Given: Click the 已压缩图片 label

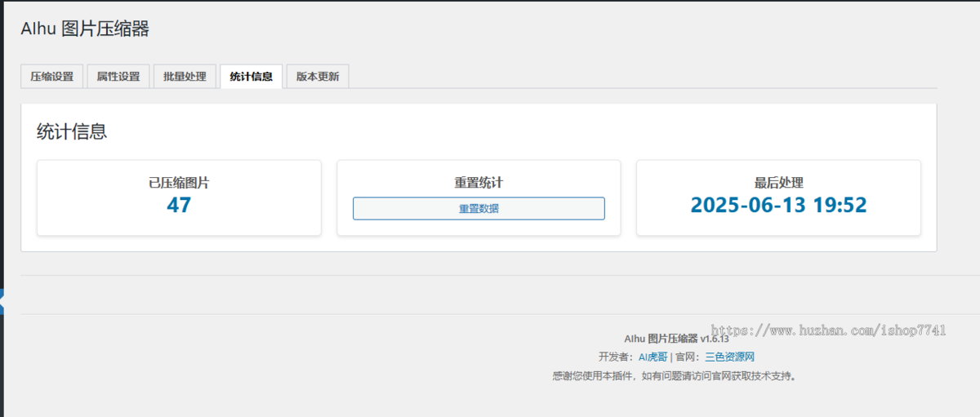Looking at the screenshot, I should [179, 183].
